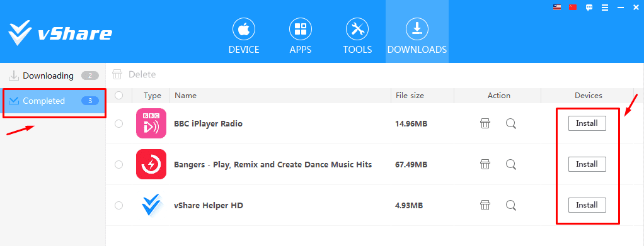Select the Bangers row checkbox
This screenshot has width=644, height=246.
click(118, 164)
